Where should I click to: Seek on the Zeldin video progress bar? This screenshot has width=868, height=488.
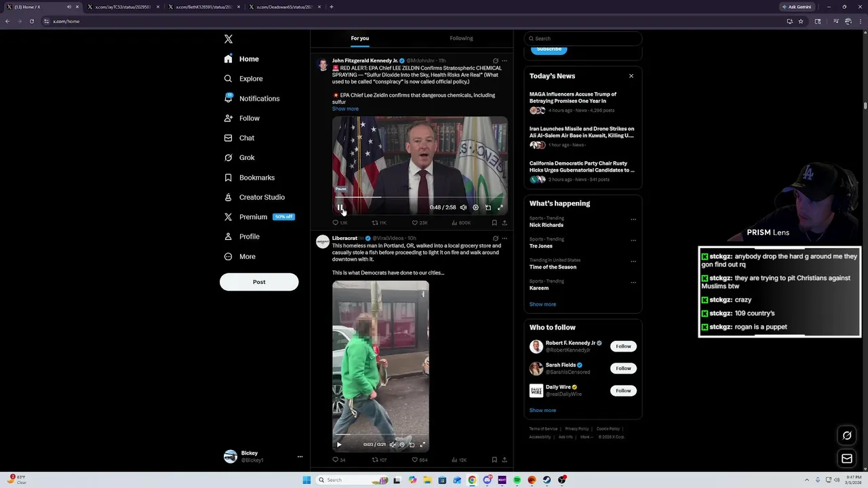(x=420, y=197)
